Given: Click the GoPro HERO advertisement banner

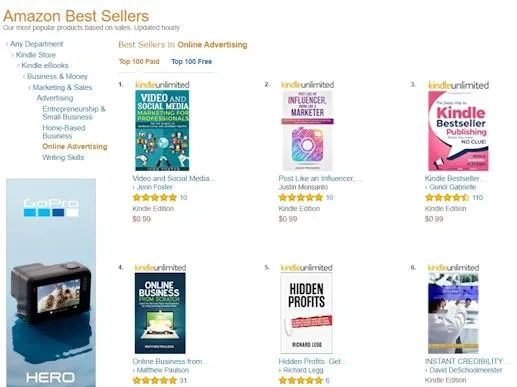Looking at the screenshot, I should click(x=51, y=283).
